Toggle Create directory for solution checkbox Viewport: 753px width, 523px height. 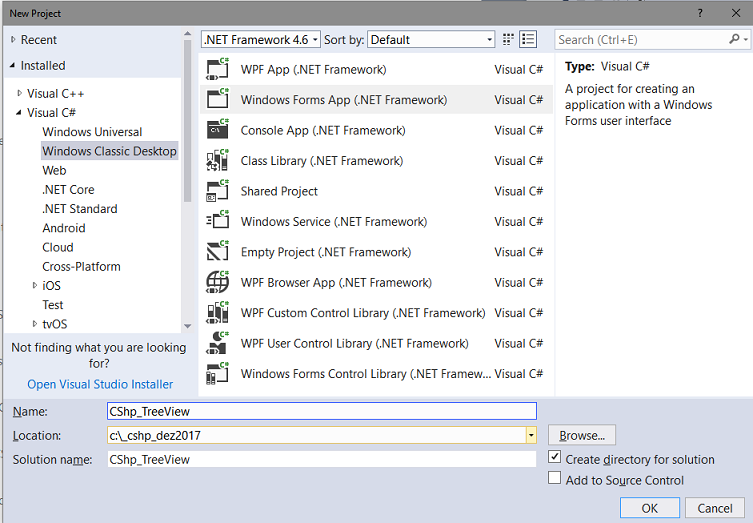[554, 457]
